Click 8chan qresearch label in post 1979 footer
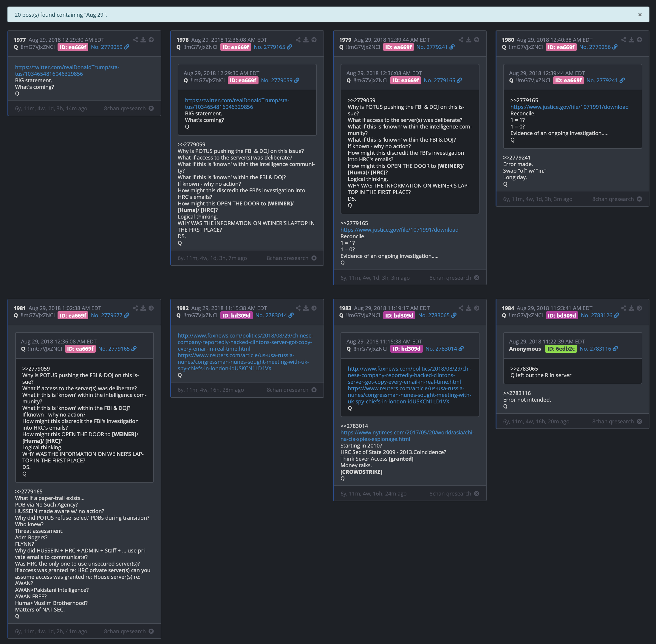 click(450, 278)
